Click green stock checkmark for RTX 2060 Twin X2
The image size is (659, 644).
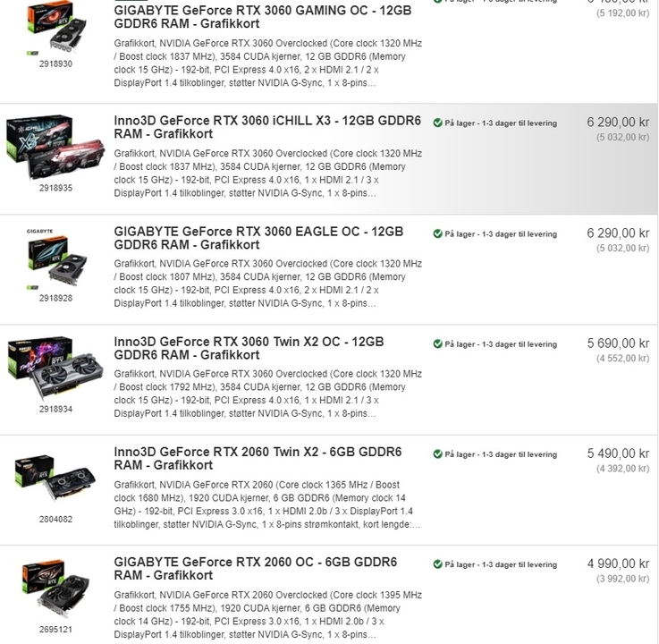pos(437,454)
